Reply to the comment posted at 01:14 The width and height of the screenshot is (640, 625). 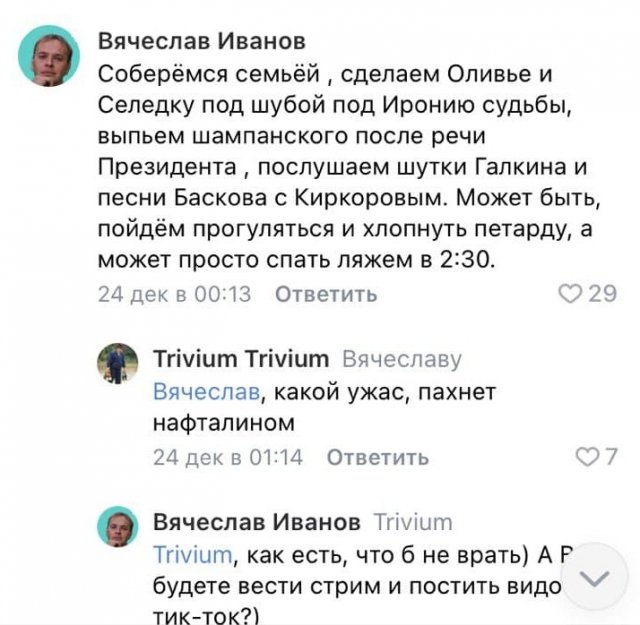pos(377,457)
